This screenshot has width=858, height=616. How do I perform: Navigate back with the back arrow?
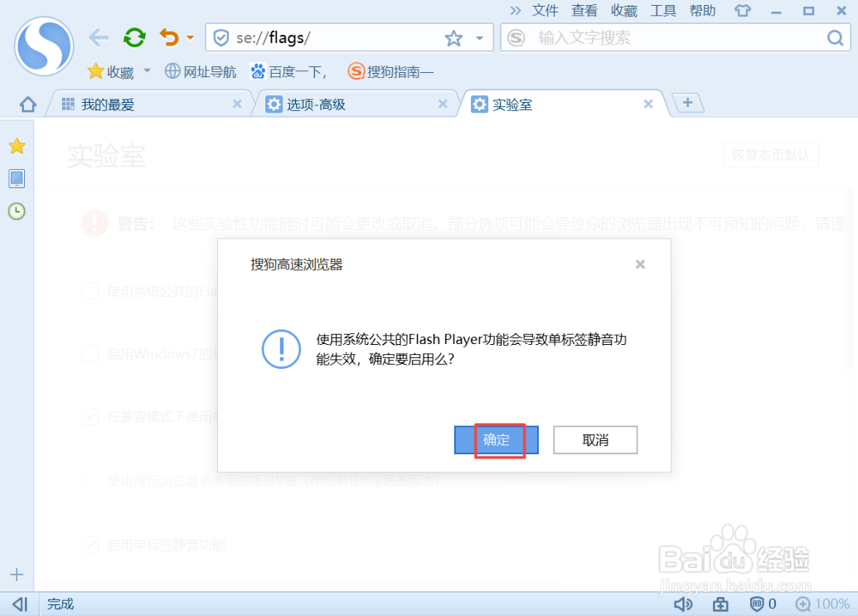coord(98,37)
